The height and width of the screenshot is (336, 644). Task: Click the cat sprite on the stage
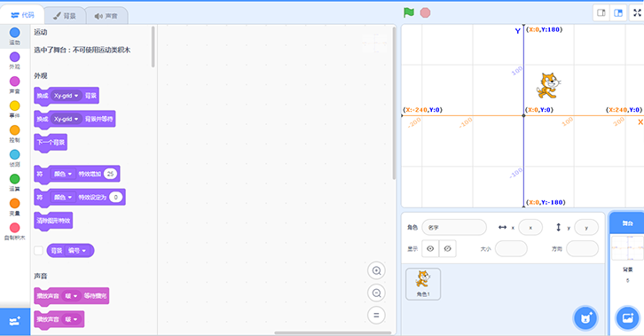click(x=549, y=85)
